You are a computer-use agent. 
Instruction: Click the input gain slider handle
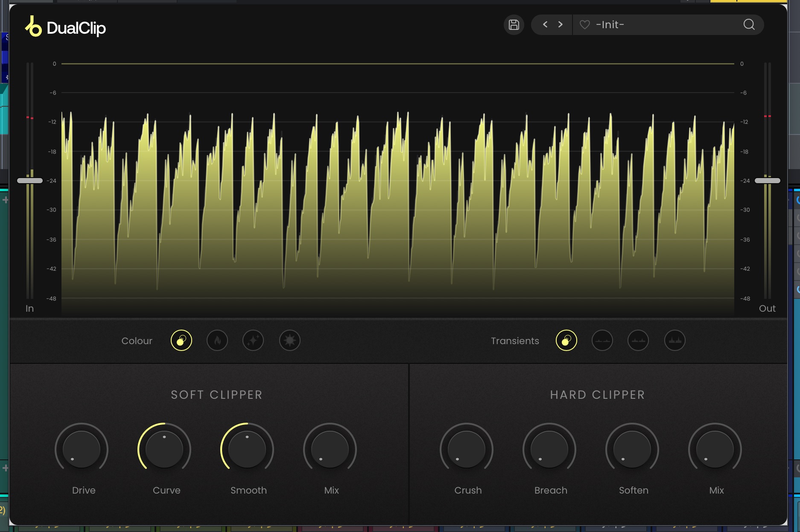click(30, 181)
